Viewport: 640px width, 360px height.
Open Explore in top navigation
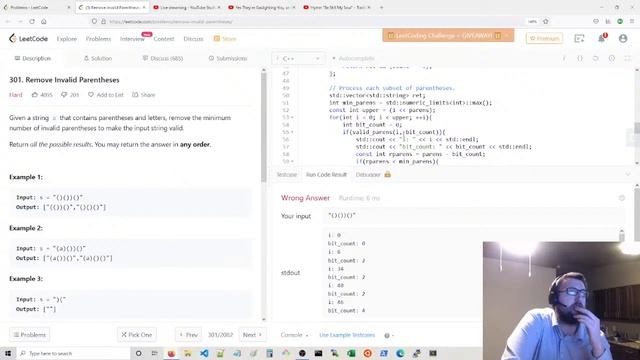[x=67, y=39]
